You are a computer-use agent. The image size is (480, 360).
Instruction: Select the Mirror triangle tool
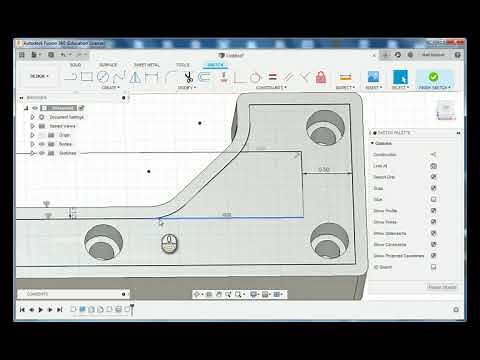(135, 77)
